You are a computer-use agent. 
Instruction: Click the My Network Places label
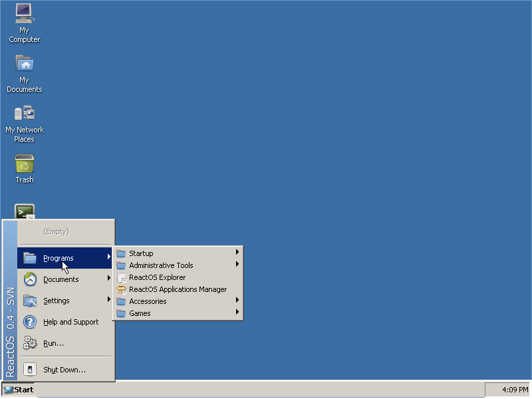(x=25, y=134)
